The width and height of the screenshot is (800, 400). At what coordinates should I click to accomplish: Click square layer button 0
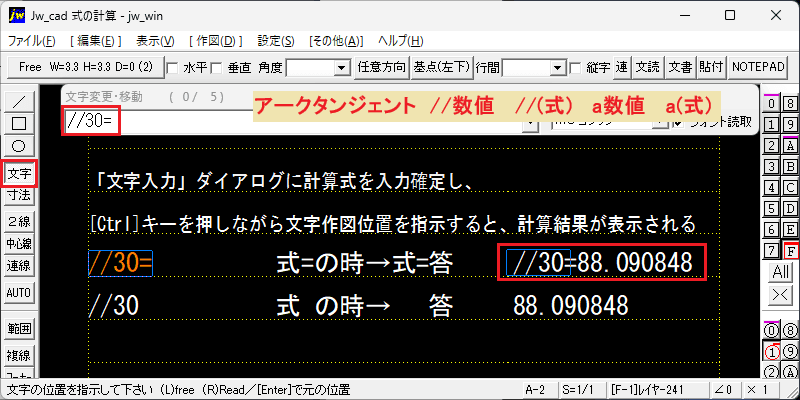pyautogui.click(x=772, y=103)
